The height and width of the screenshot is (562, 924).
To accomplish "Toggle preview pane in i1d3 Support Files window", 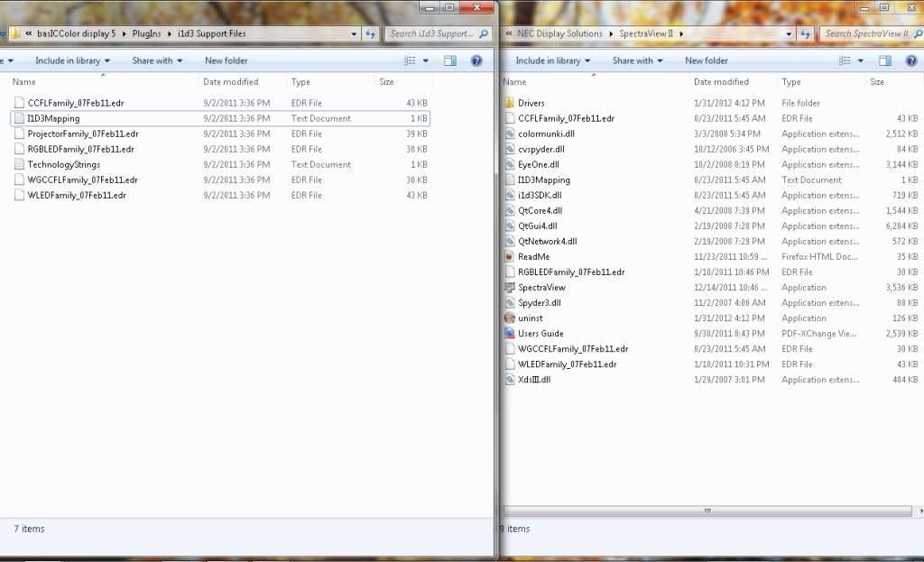I will tap(450, 60).
